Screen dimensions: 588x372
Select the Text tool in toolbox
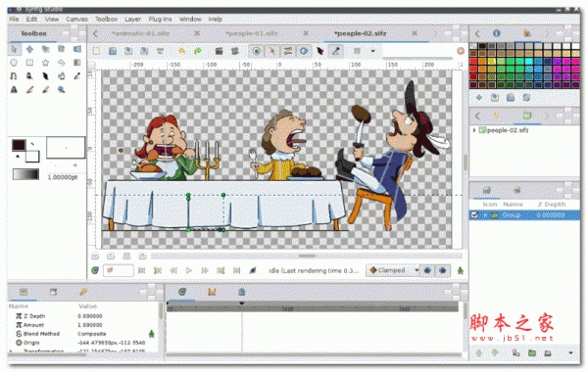click(x=14, y=89)
